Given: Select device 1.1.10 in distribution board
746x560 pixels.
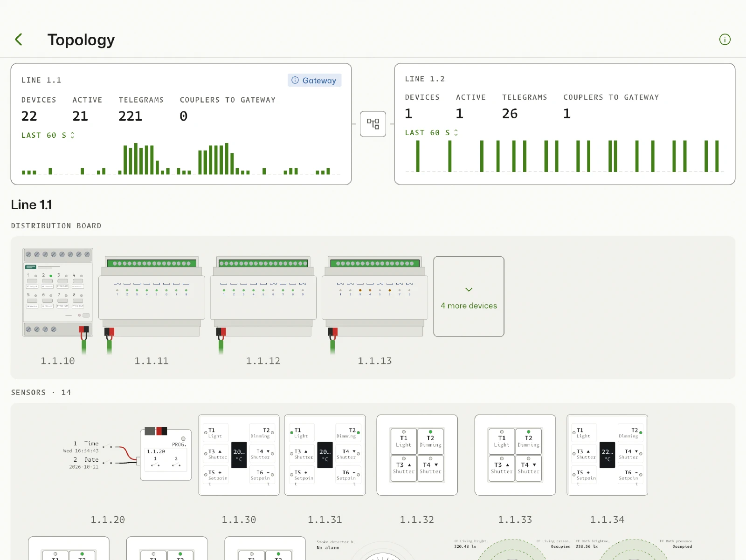Looking at the screenshot, I should point(58,292).
